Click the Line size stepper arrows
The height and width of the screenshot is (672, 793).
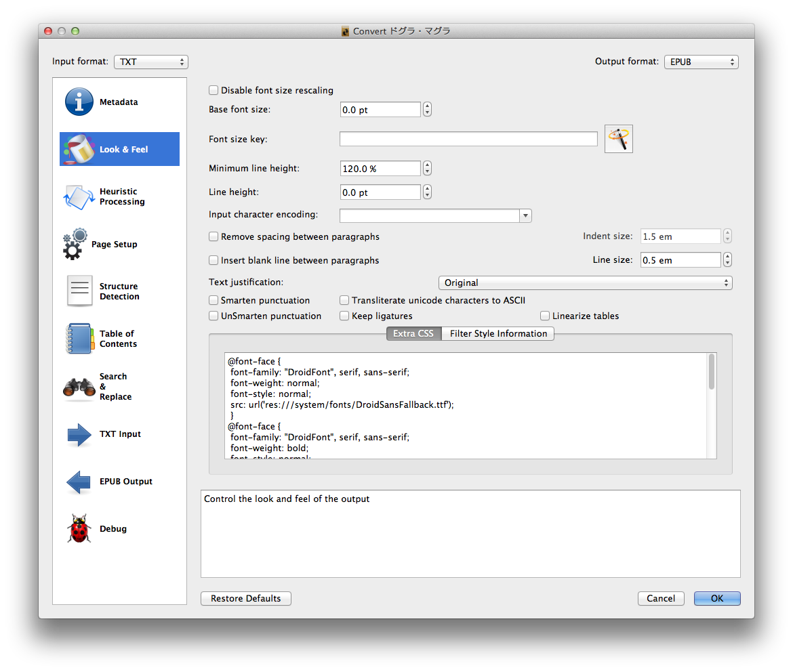[727, 260]
